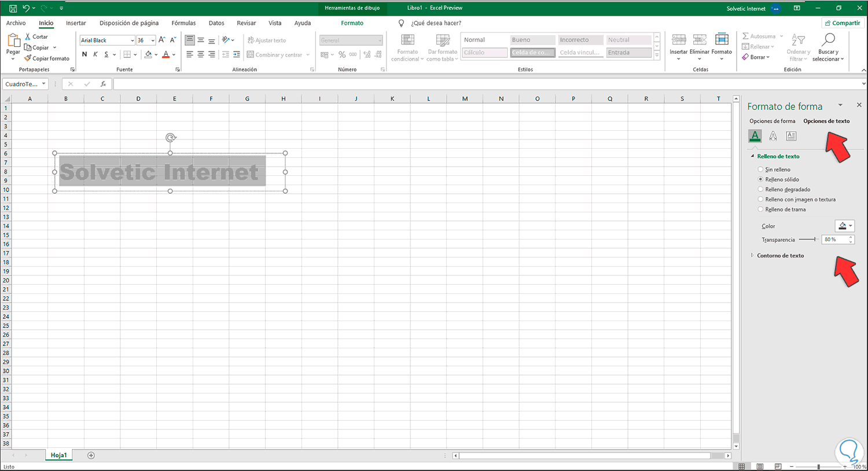Open the Archivo menu

[16, 23]
